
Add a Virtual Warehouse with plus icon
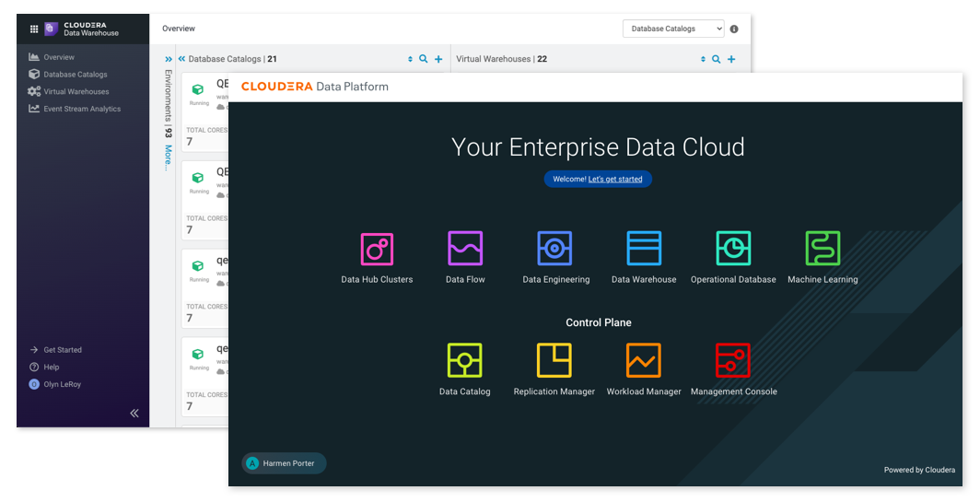point(731,59)
